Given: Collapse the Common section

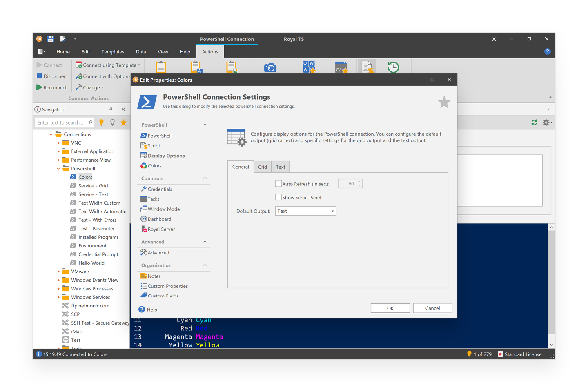Looking at the screenshot, I should tap(205, 178).
